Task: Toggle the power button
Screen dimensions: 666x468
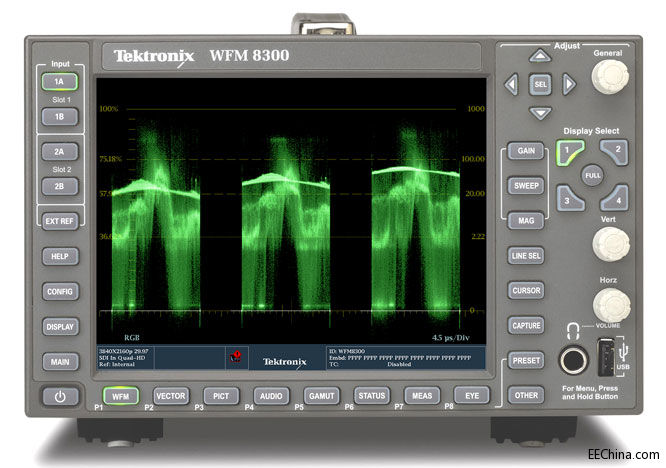Action: (60, 397)
